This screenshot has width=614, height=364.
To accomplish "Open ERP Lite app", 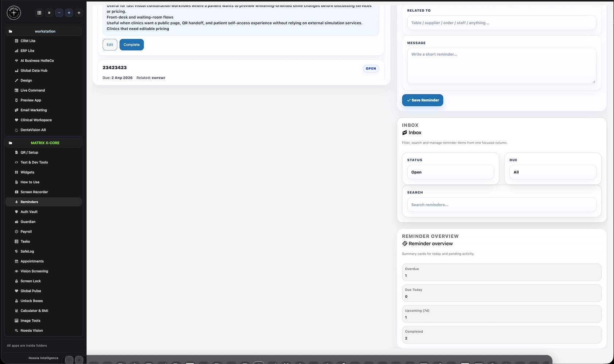I will [x=44, y=51].
